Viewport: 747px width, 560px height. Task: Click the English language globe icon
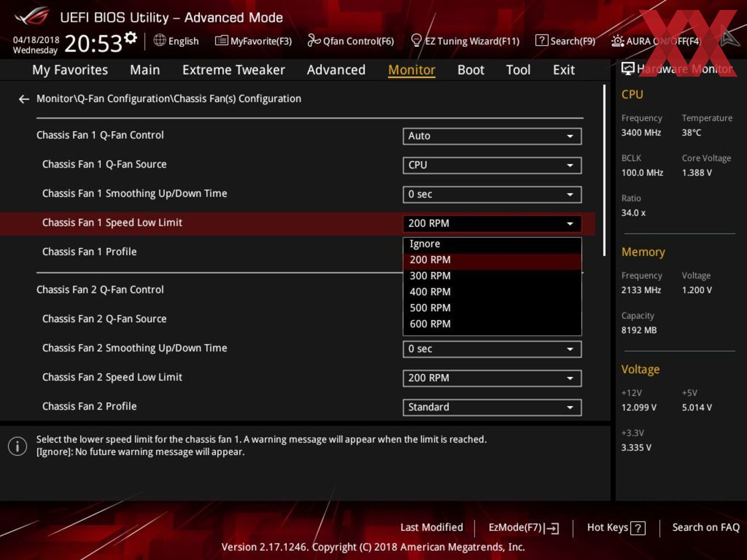[159, 40]
